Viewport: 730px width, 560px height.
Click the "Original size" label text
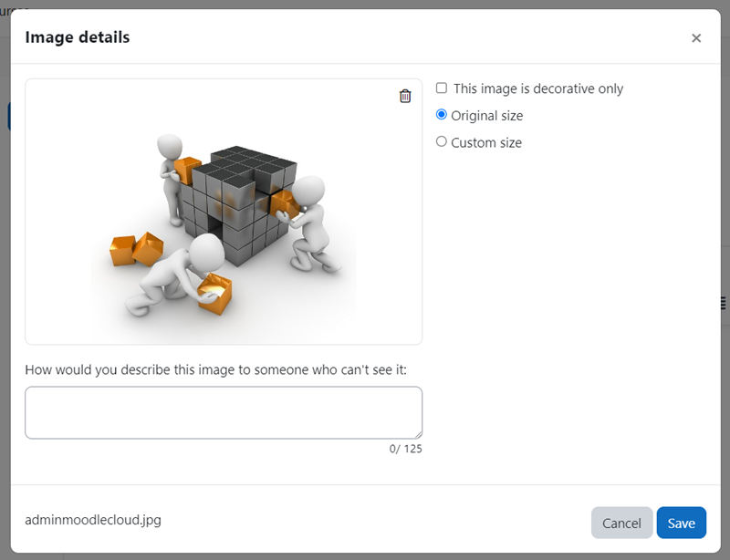coord(487,116)
